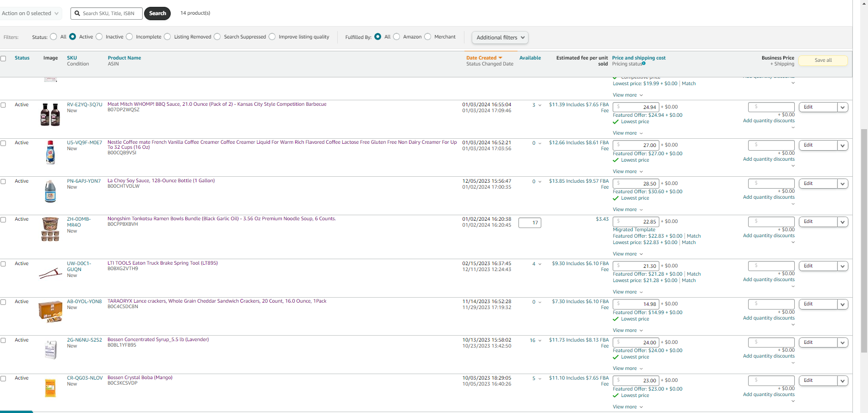Click the Business Price field for Bossen Lavender Syrup
868x413 pixels.
click(771, 342)
